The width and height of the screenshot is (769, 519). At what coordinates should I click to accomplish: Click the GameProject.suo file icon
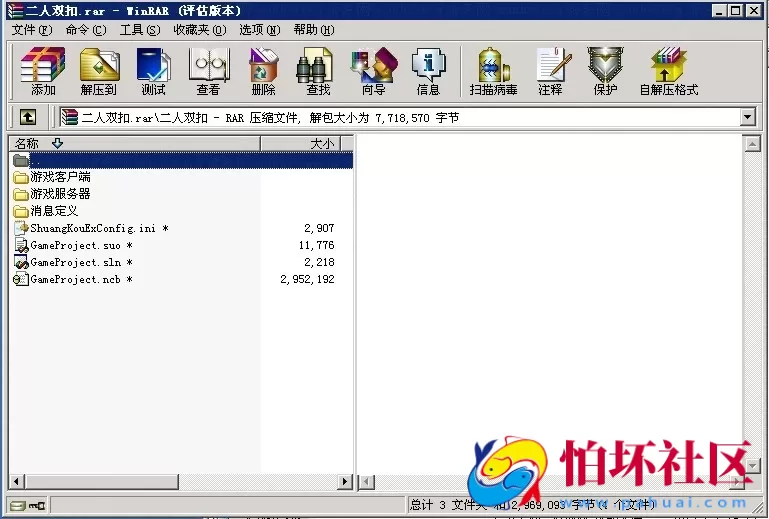coord(21,245)
